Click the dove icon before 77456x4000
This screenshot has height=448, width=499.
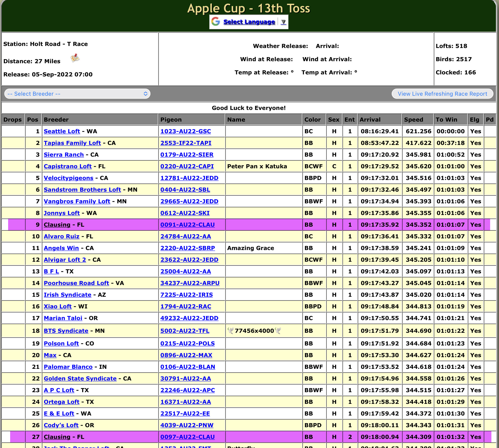(x=231, y=330)
